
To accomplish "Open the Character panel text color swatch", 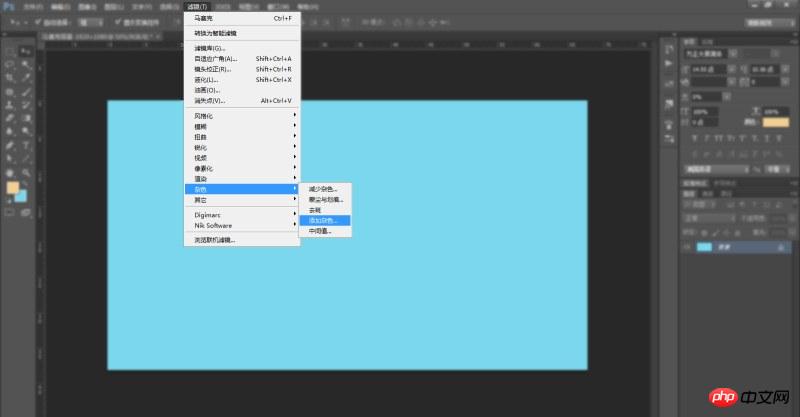I will (x=776, y=122).
